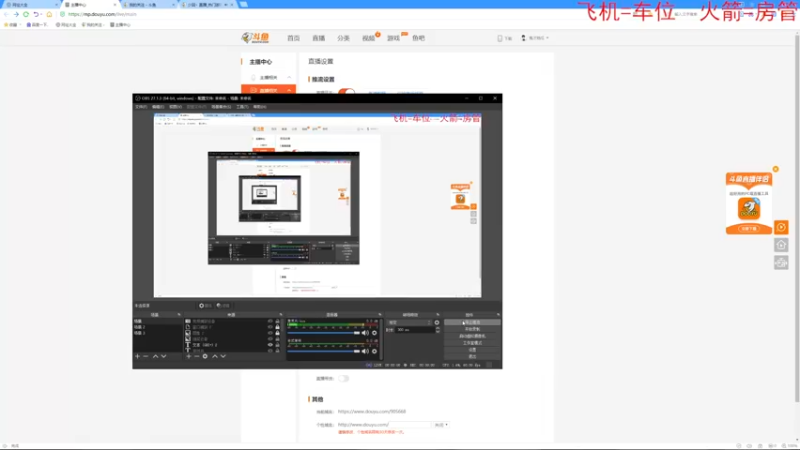Toggle visibility of 图像 2 source
This screenshot has width=800, height=450.
(x=270, y=333)
